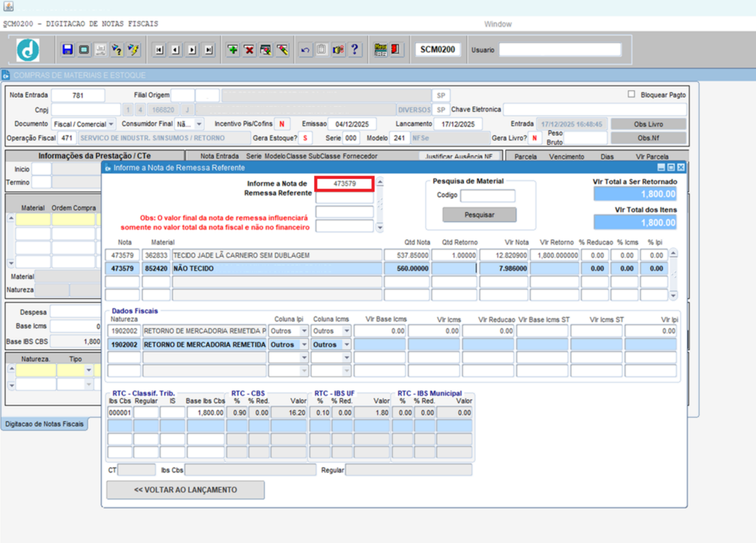Click the blue undo arrow icon
756x543 pixels.
pos(305,50)
